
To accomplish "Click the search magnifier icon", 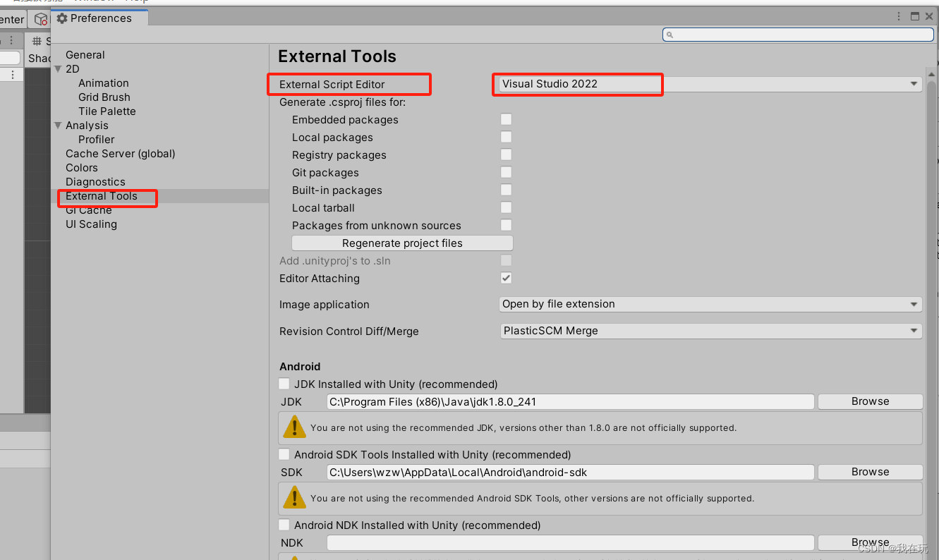I will 670,35.
